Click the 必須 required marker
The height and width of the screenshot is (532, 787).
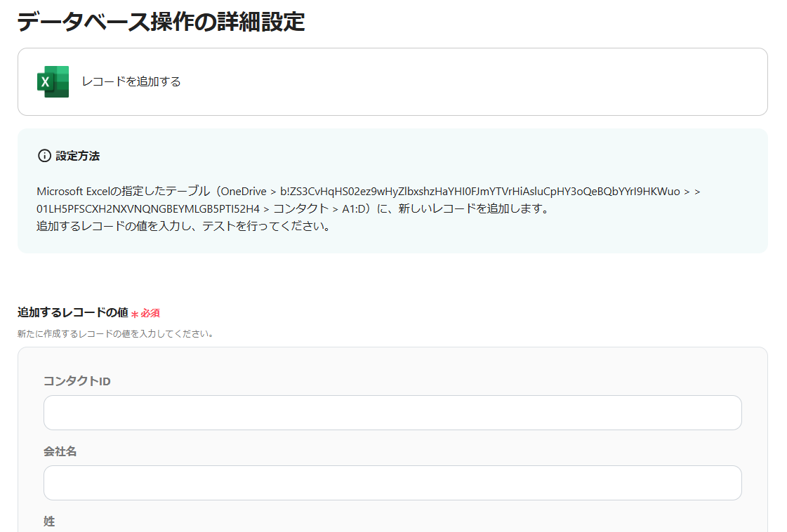pyautogui.click(x=145, y=313)
